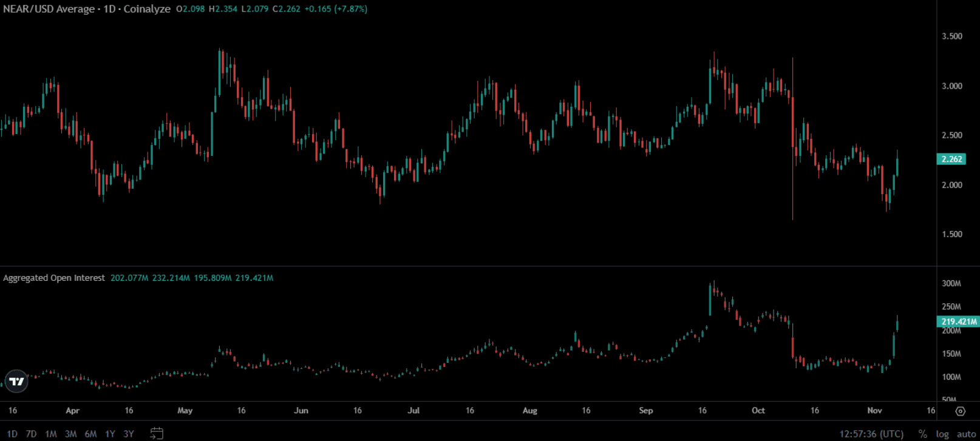
Task: Select the Aggregated Open Interest legend
Action: pyautogui.click(x=54, y=278)
